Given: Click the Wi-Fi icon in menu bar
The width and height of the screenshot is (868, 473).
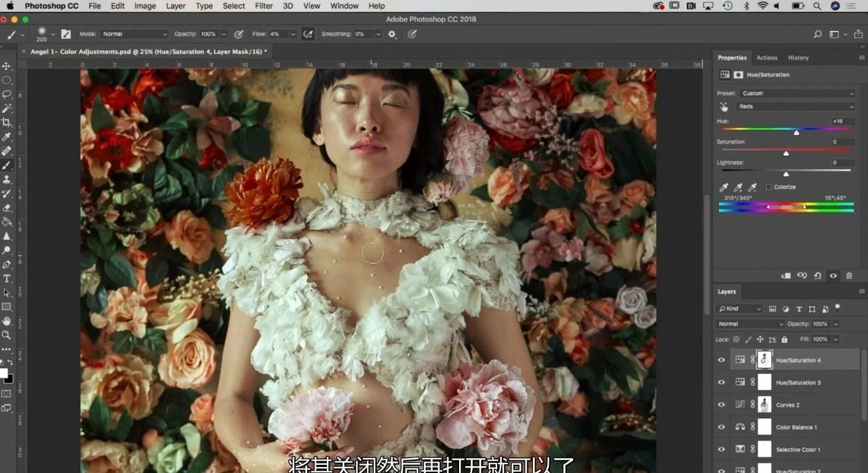Looking at the screenshot, I should 762,6.
